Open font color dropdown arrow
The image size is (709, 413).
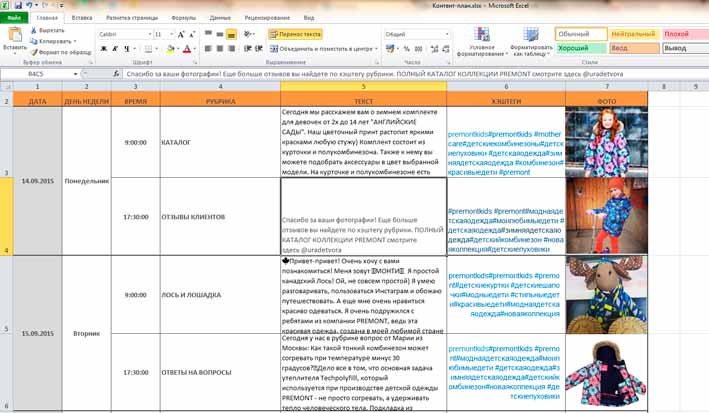click(195, 48)
